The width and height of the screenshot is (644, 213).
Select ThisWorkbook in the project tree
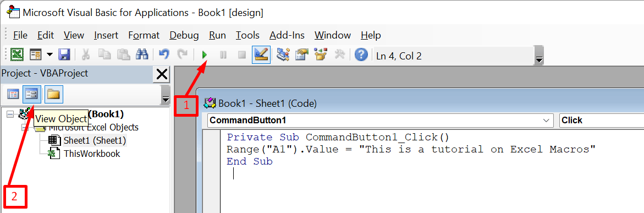[x=92, y=154]
